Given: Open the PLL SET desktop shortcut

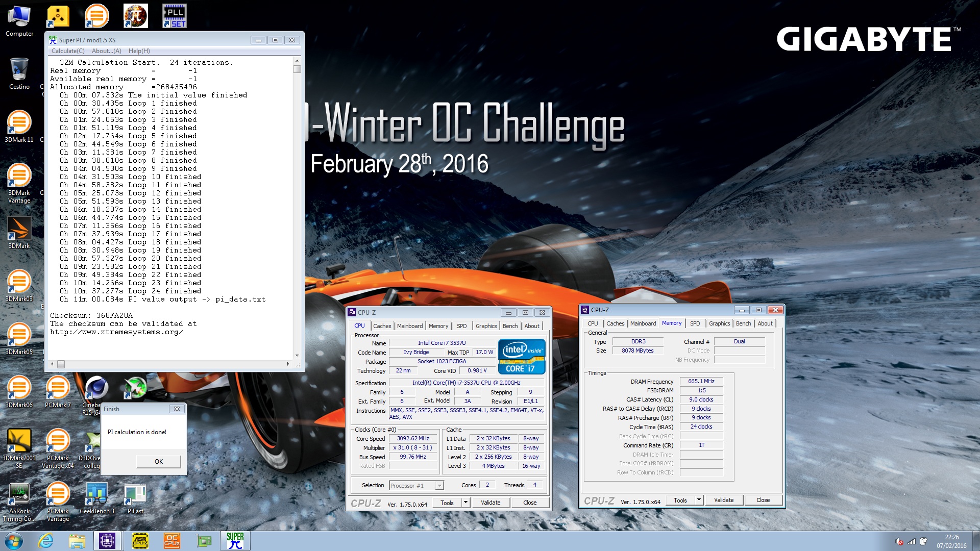Looking at the screenshot, I should click(x=174, y=15).
